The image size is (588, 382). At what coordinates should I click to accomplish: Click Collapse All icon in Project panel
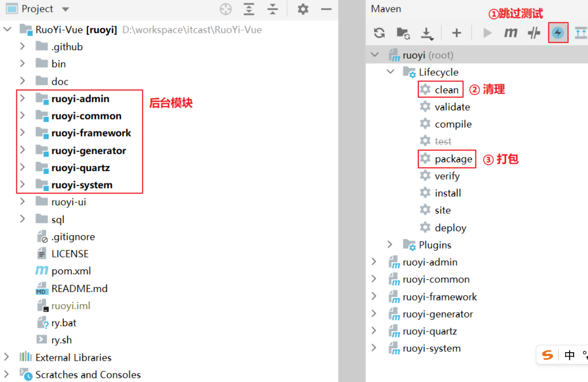pos(272,9)
